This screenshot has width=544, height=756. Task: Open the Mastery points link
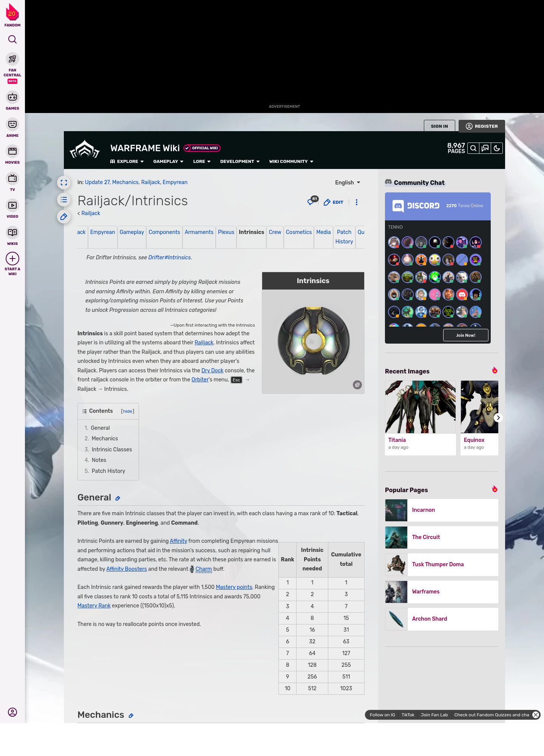(x=234, y=587)
